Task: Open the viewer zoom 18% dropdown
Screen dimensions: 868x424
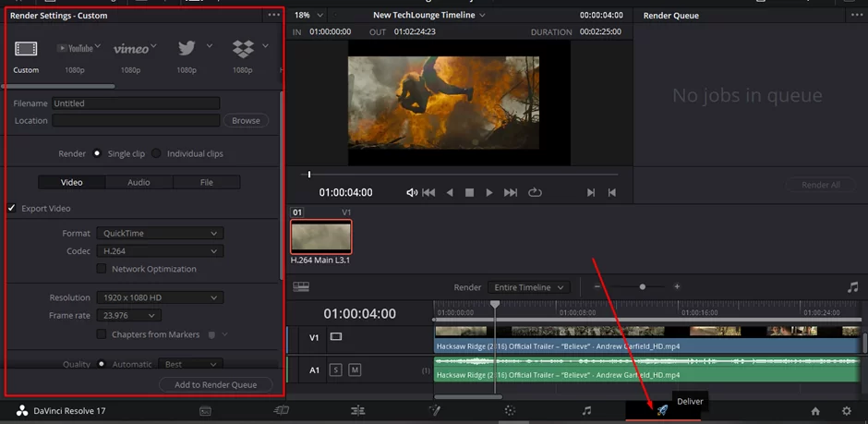Action: (308, 15)
